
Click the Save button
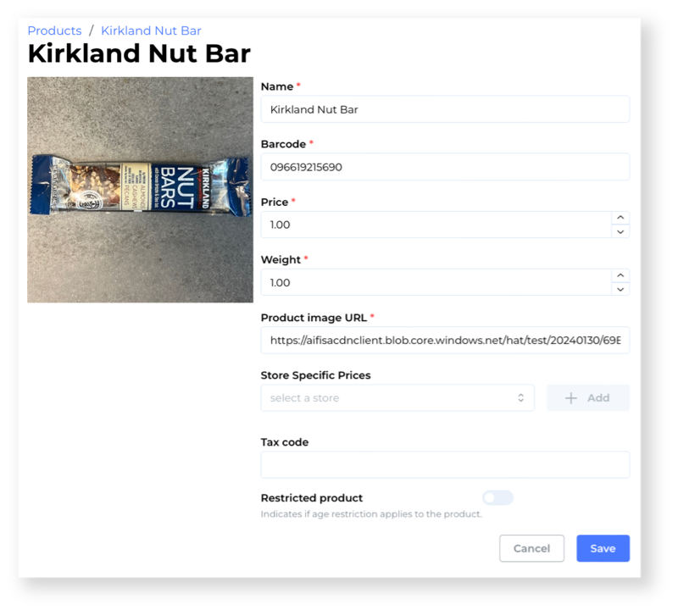603,548
